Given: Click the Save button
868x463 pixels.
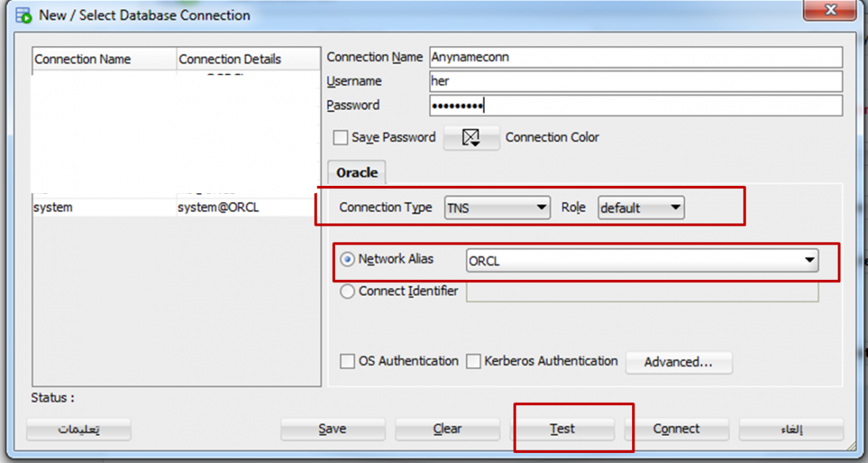Looking at the screenshot, I should (332, 429).
